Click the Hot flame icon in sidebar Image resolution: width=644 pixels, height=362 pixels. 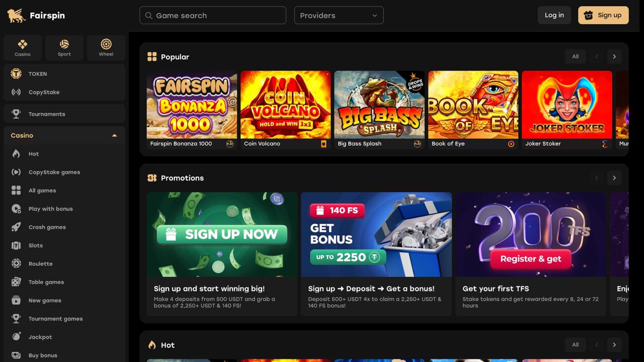pos(16,154)
